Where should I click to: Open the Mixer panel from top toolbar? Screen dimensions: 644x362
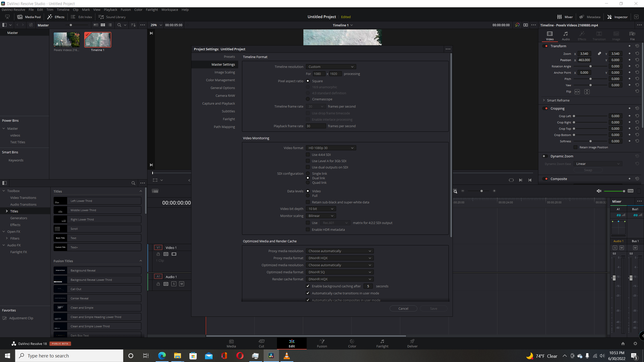[565, 17]
